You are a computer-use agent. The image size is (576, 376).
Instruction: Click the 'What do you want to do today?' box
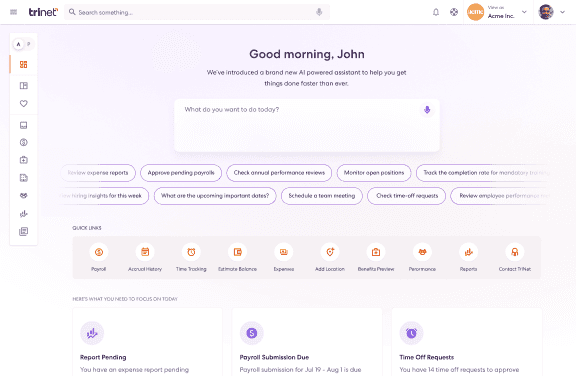point(307,125)
